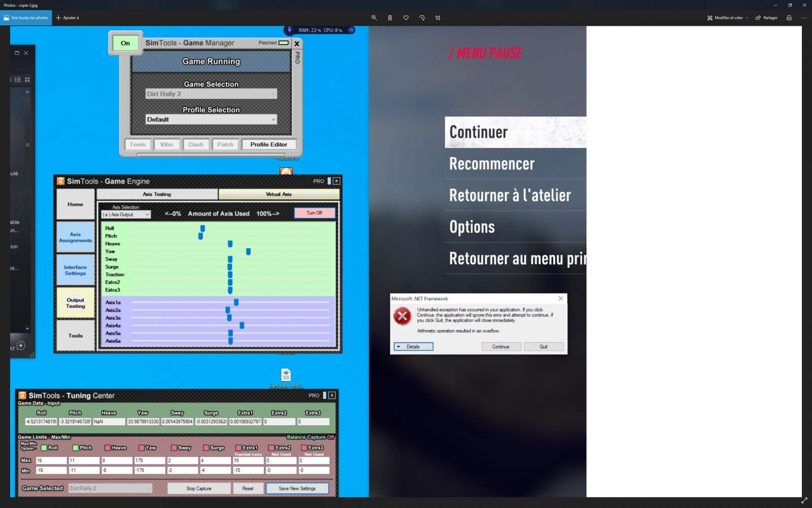
Task: Click the Partager share button
Action: coord(766,18)
